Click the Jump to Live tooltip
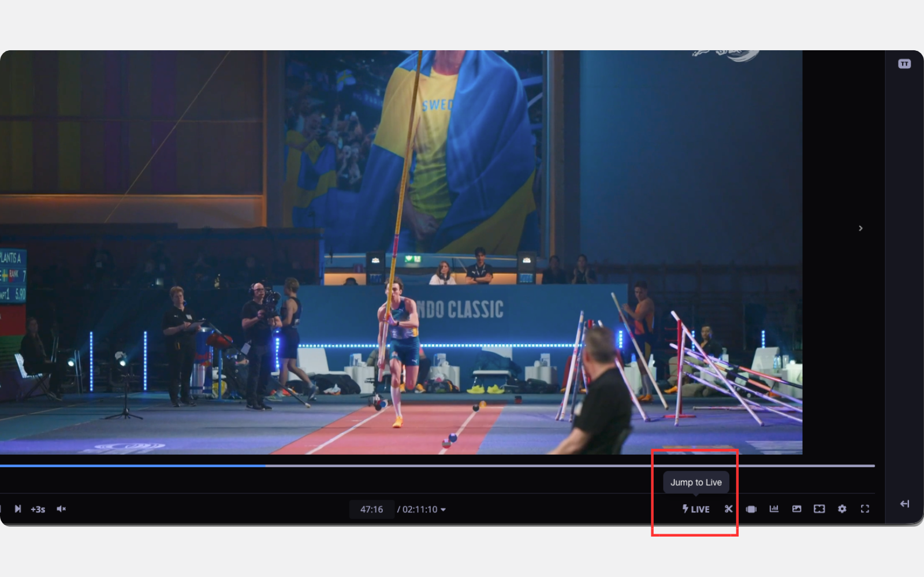This screenshot has width=924, height=577. point(696,482)
